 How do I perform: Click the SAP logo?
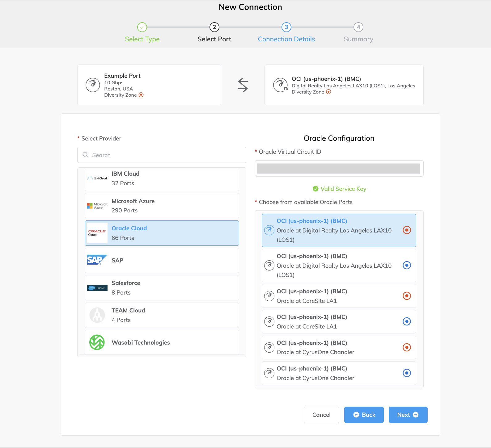click(x=97, y=260)
